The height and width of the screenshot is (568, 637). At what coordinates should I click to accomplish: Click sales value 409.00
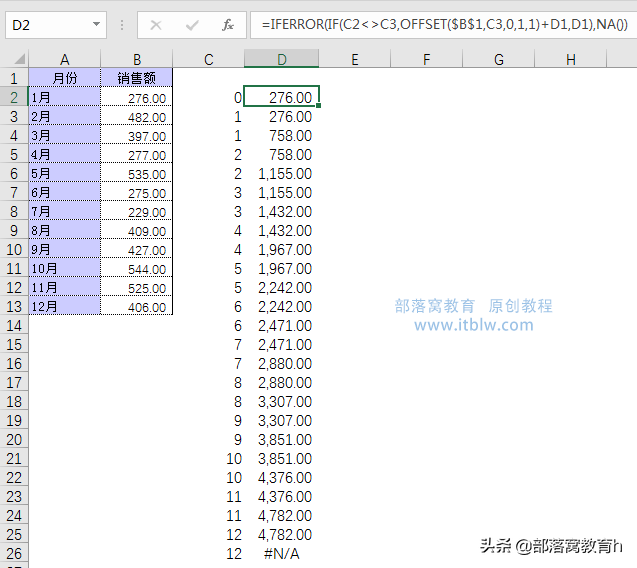(x=136, y=230)
